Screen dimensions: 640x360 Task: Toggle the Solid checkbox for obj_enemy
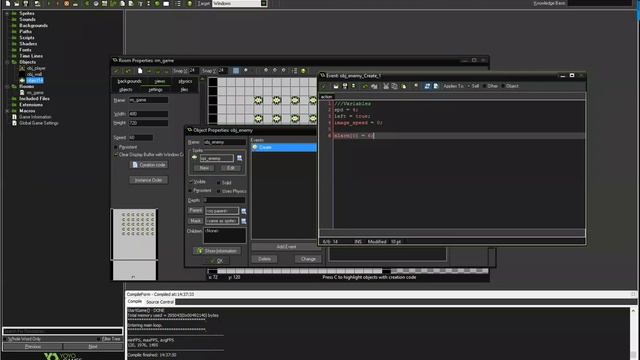pyautogui.click(x=219, y=182)
